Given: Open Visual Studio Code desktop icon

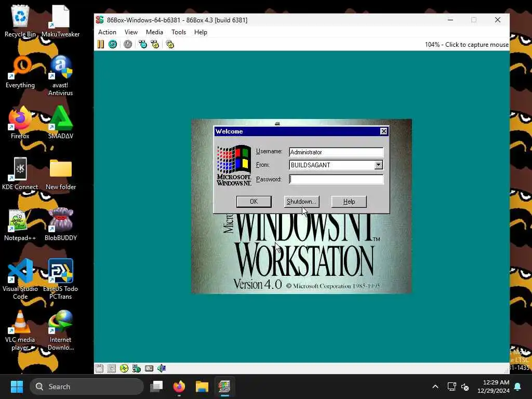Looking at the screenshot, I should click(x=20, y=279).
